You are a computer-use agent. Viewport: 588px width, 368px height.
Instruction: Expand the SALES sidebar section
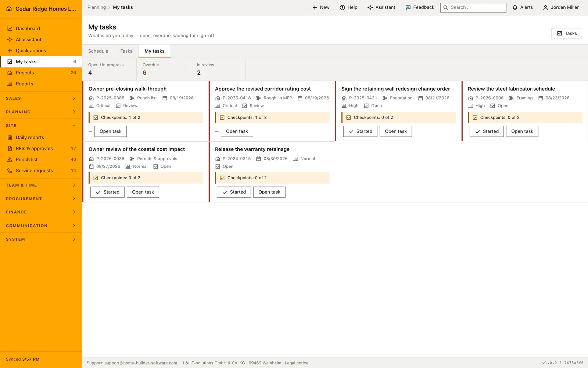pos(41,98)
